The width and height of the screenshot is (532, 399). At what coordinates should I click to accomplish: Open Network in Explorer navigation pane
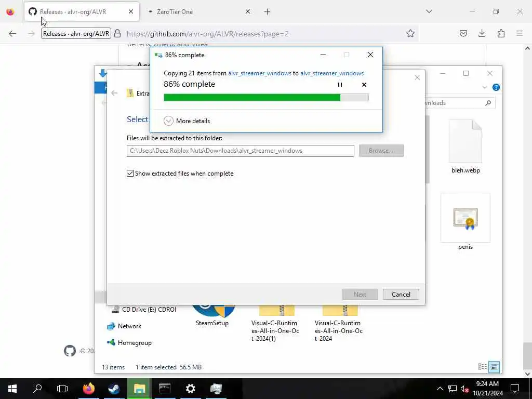[x=124, y=326]
